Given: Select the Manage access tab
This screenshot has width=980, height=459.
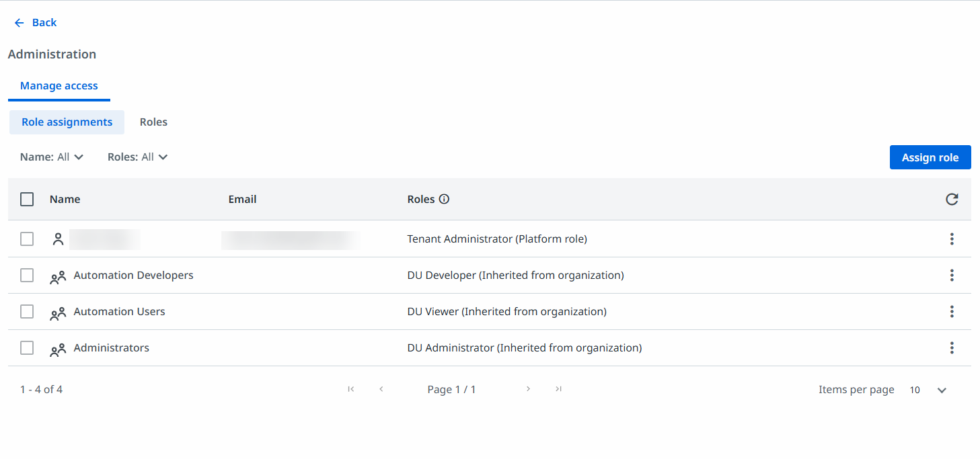Looking at the screenshot, I should click(x=59, y=86).
